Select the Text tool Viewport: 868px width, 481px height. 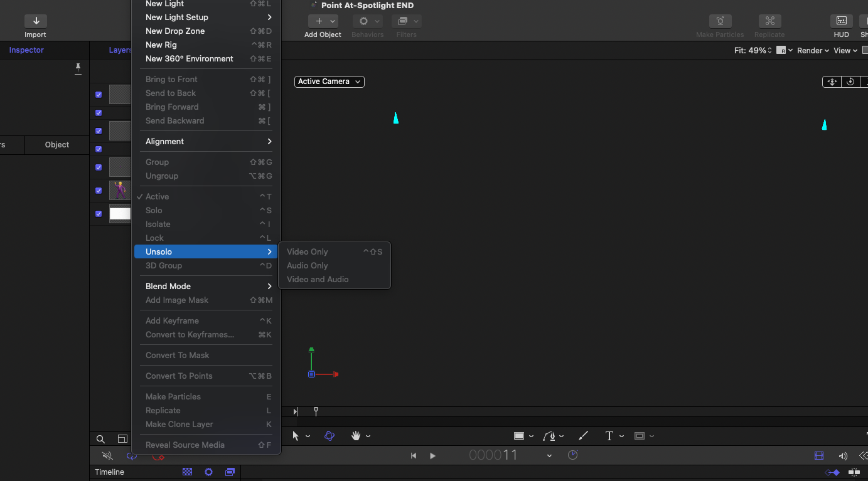click(609, 436)
